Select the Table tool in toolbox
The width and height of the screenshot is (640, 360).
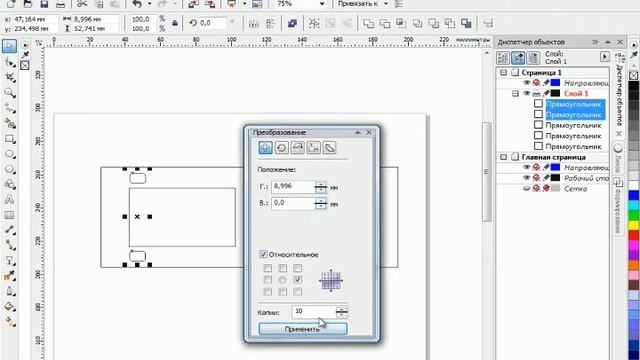point(9,215)
